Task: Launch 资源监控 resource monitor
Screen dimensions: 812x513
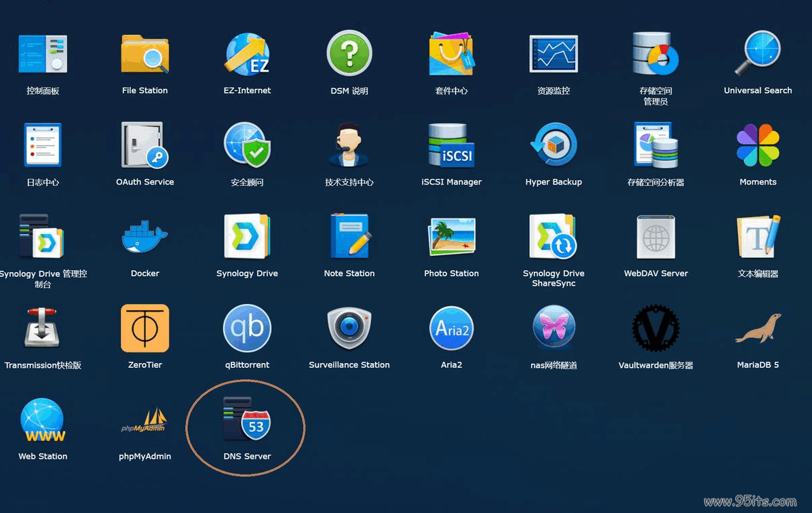Action: point(554,54)
